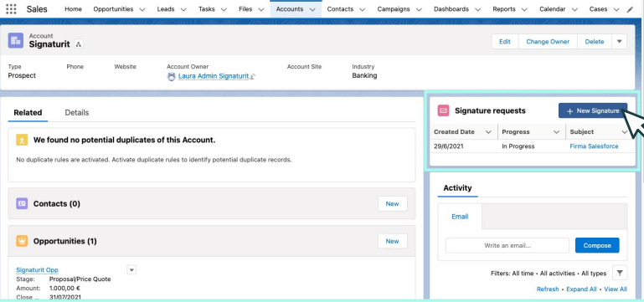Open Progress column menu
The image size is (644, 302).
coord(557,131)
